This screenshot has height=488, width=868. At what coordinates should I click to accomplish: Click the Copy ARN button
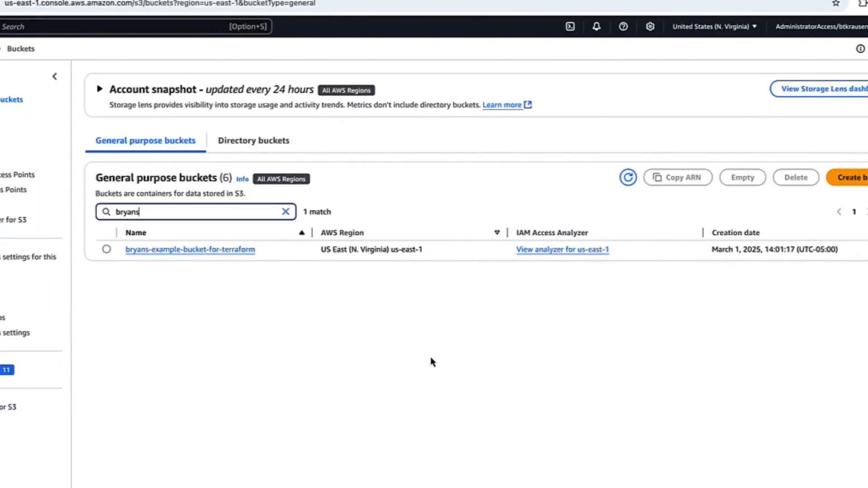click(x=678, y=178)
